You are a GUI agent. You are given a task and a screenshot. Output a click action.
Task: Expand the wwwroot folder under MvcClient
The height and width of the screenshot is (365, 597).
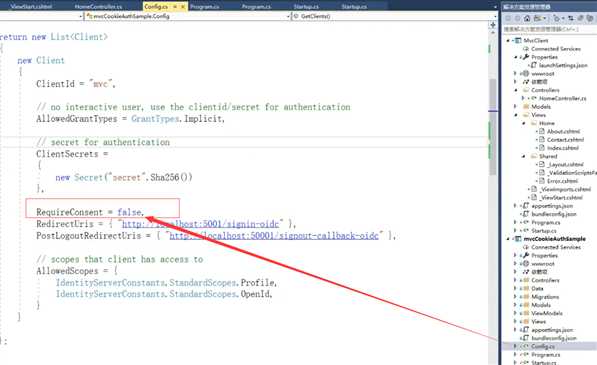516,73
